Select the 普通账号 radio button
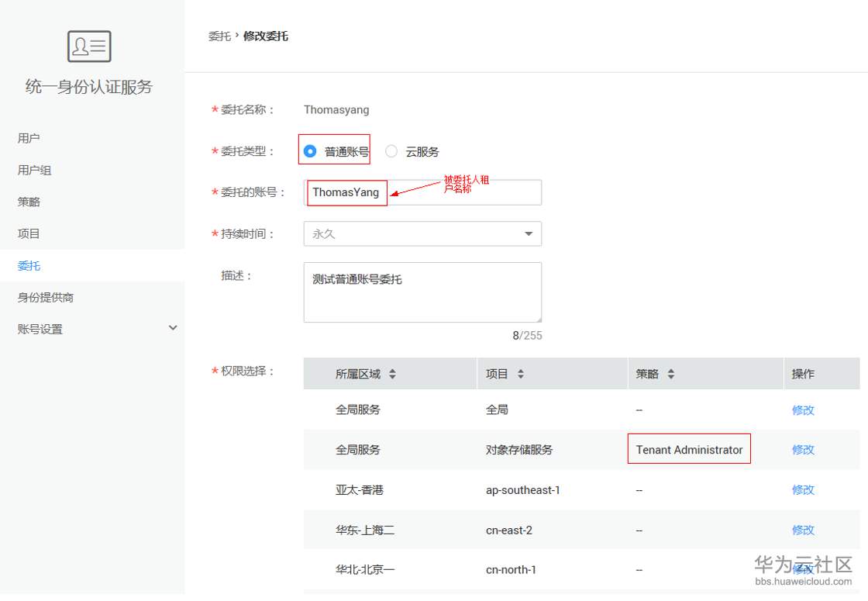 (310, 151)
